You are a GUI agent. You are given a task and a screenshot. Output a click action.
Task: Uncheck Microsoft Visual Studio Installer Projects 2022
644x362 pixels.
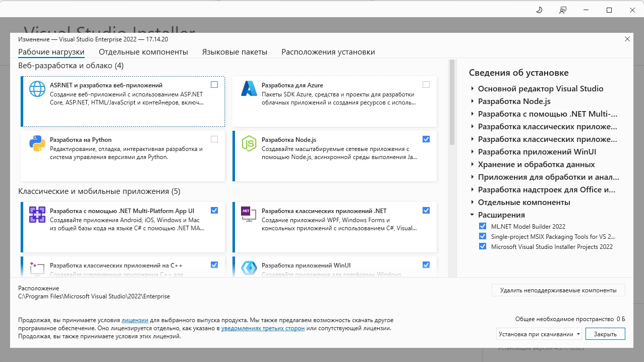[482, 246]
